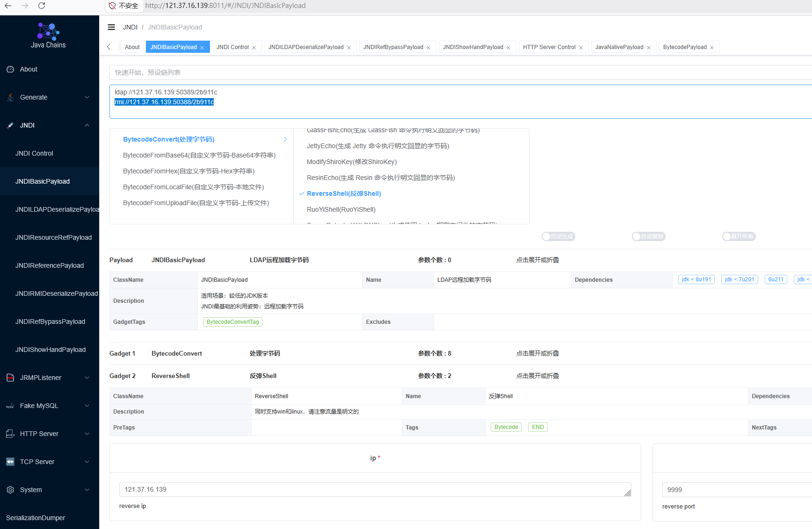
Task: Click the Java Chains logo
Action: click(x=48, y=32)
